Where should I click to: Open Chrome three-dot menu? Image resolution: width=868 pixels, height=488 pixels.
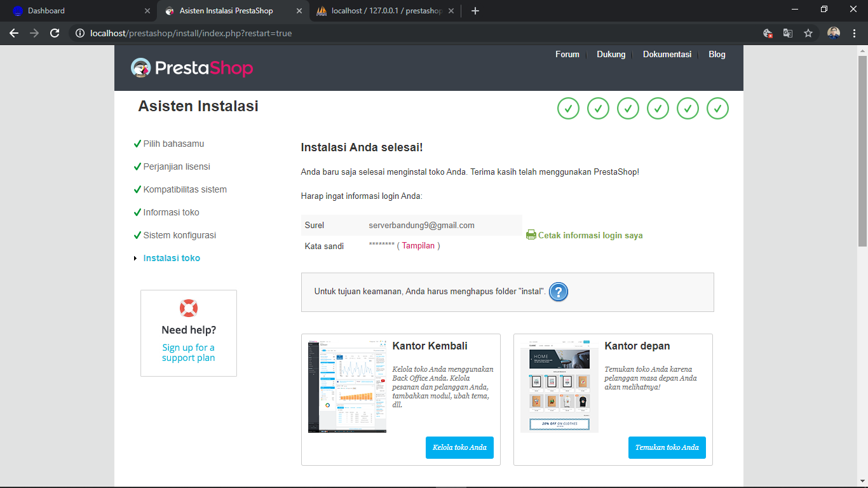pos(854,33)
